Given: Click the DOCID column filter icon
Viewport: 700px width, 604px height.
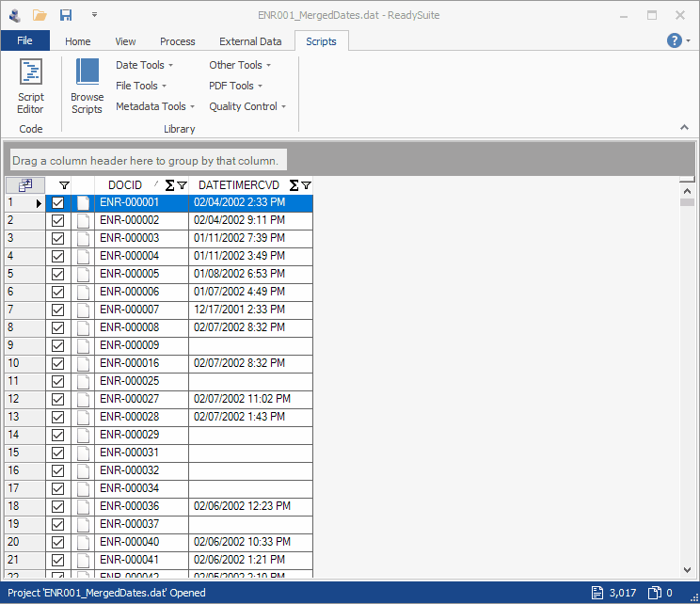Looking at the screenshot, I should click(x=182, y=185).
